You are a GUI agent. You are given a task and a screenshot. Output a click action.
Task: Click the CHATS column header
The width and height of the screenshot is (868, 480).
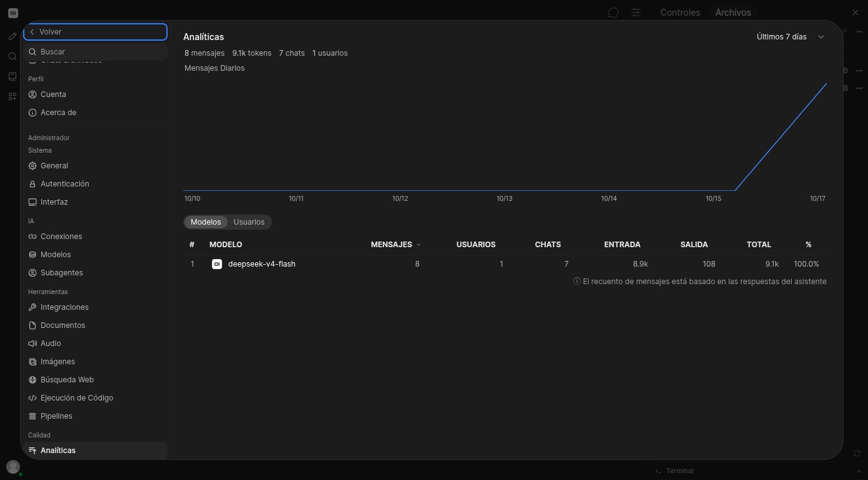[548, 245]
